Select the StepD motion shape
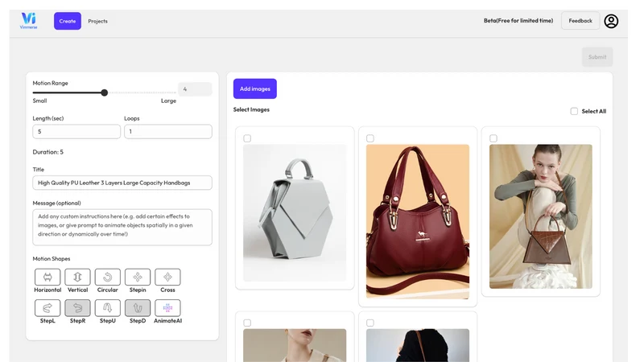Viewport: 644px width, 362px height. (138, 308)
